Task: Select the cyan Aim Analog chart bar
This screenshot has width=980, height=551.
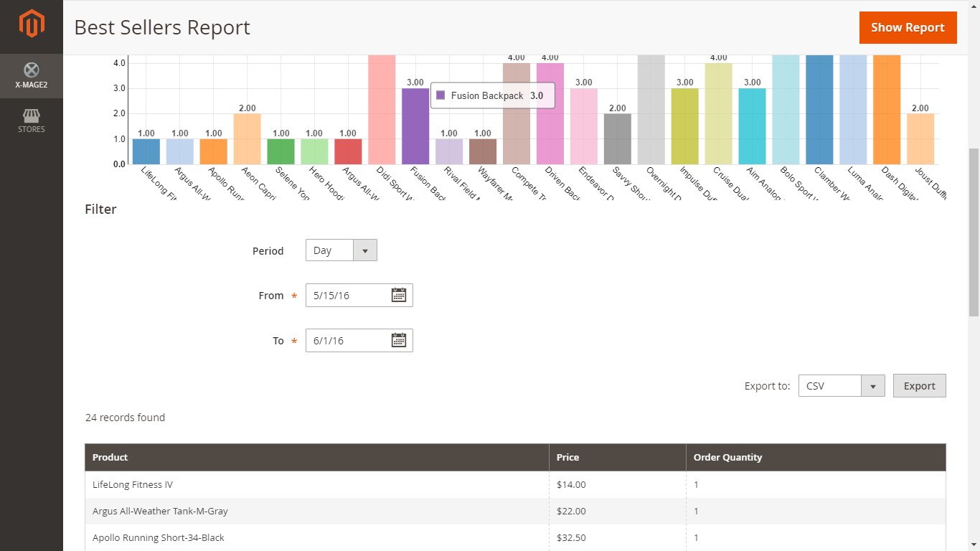Action: point(752,126)
